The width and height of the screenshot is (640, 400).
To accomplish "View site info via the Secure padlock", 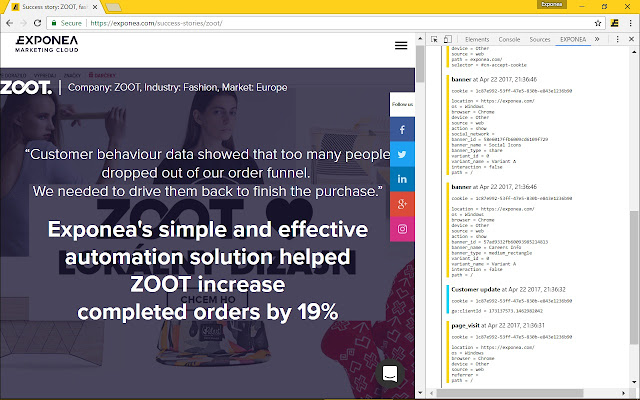I will (x=67, y=23).
